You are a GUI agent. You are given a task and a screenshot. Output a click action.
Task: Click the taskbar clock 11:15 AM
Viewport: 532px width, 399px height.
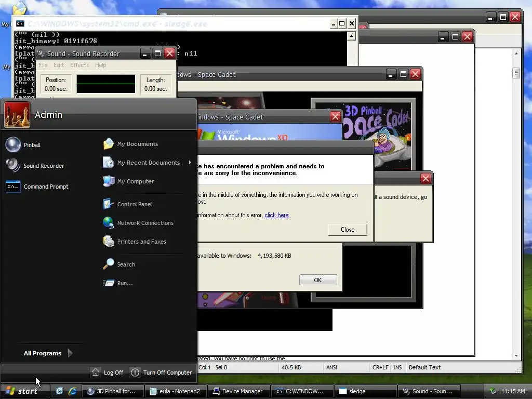click(513, 391)
